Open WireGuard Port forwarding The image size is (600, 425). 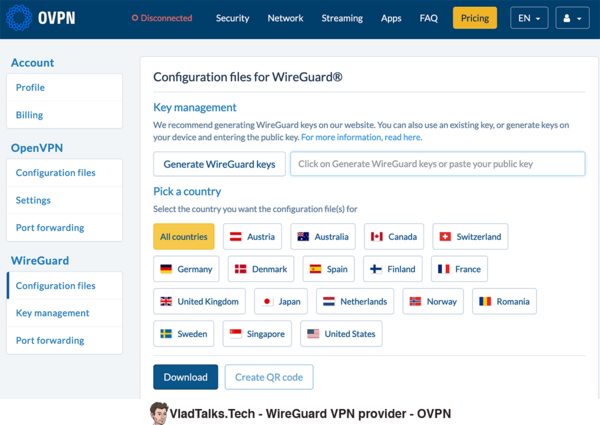coord(64,340)
